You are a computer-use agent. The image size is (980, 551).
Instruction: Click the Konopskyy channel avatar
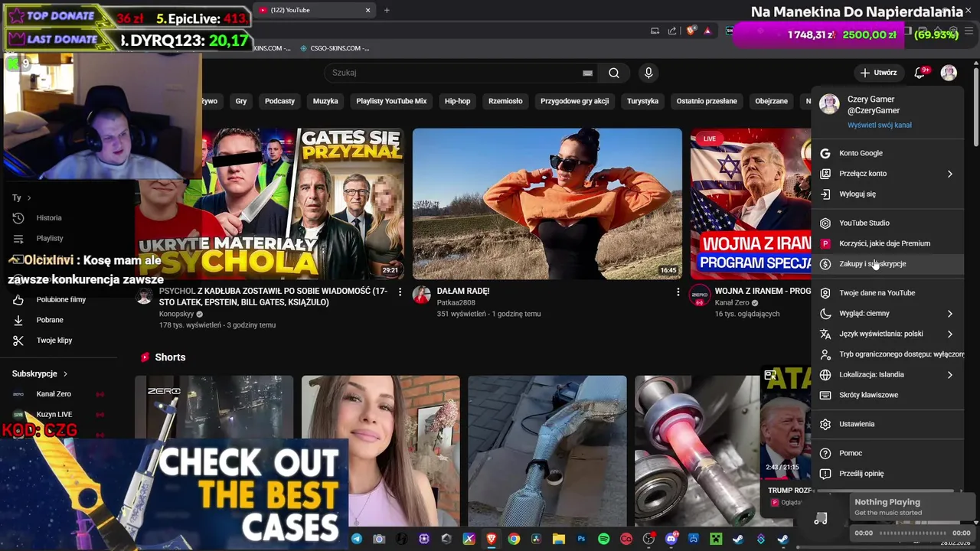(x=144, y=296)
